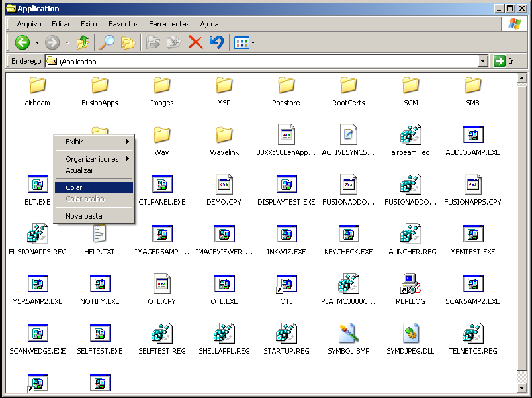Select the SYMBOL.BMP image file
Image resolution: width=532 pixels, height=398 pixels.
coord(349,333)
